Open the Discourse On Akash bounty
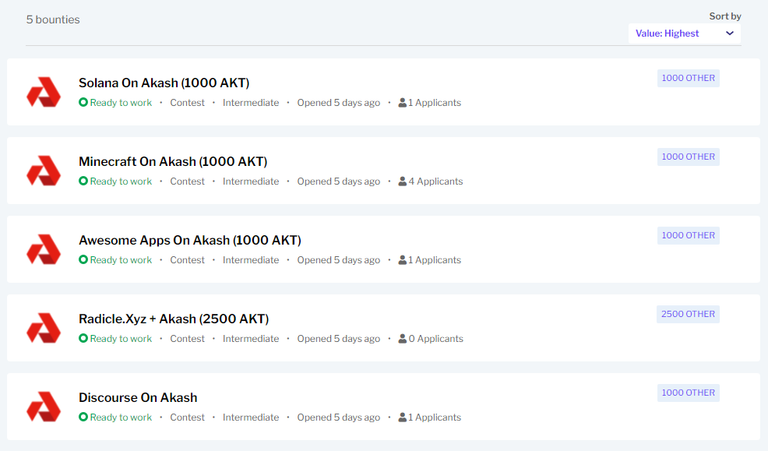 (x=138, y=398)
